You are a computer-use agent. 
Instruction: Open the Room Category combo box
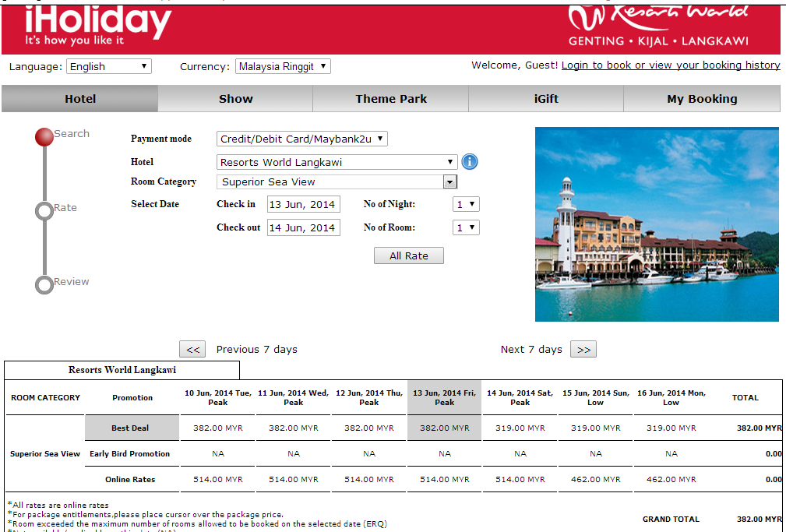pyautogui.click(x=337, y=182)
